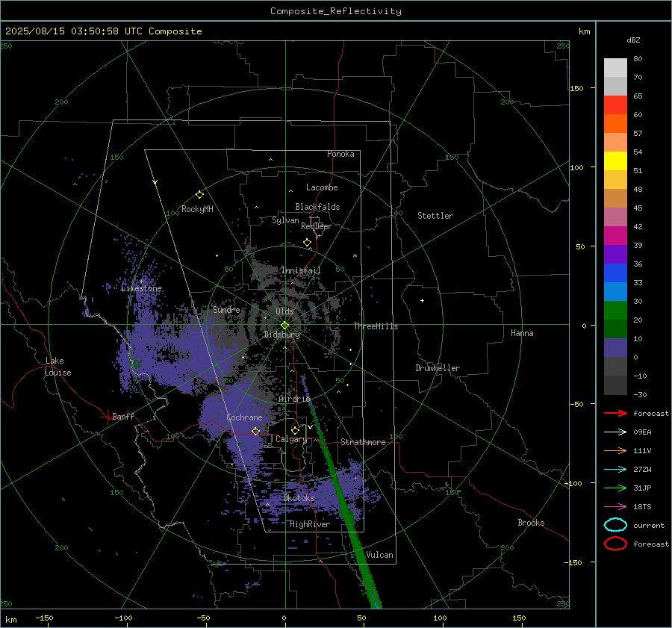The height and width of the screenshot is (628, 672).
Task: Click the yellow diamond marker beside RockyMH
Action: [199, 195]
